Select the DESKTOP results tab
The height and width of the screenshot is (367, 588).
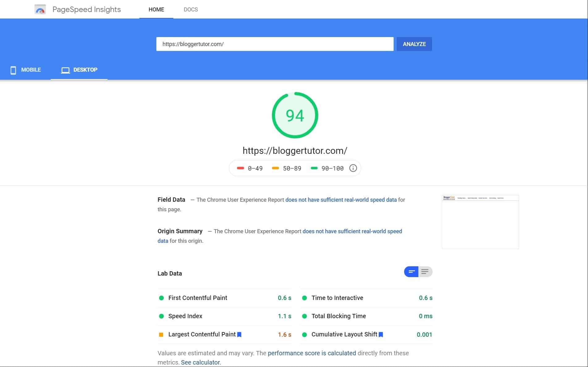(79, 70)
